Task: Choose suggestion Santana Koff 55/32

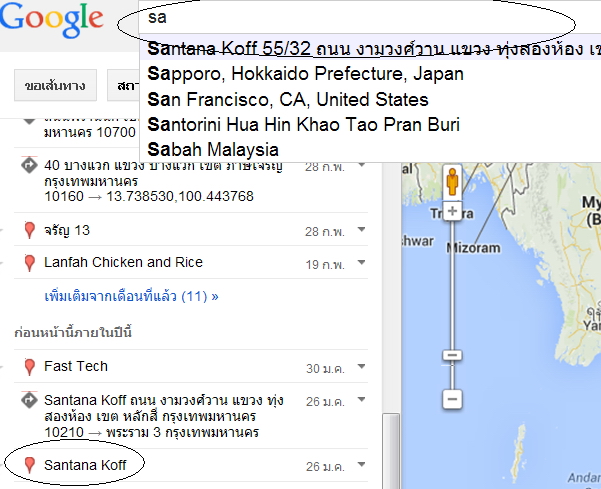Action: [x=370, y=48]
